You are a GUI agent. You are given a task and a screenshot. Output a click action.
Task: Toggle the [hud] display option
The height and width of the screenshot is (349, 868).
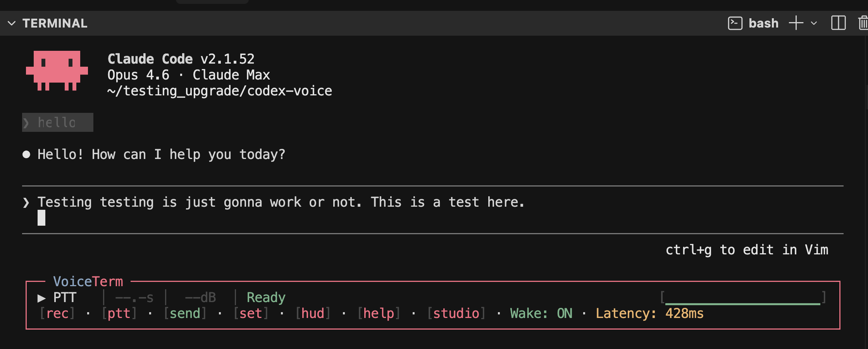coord(313,313)
